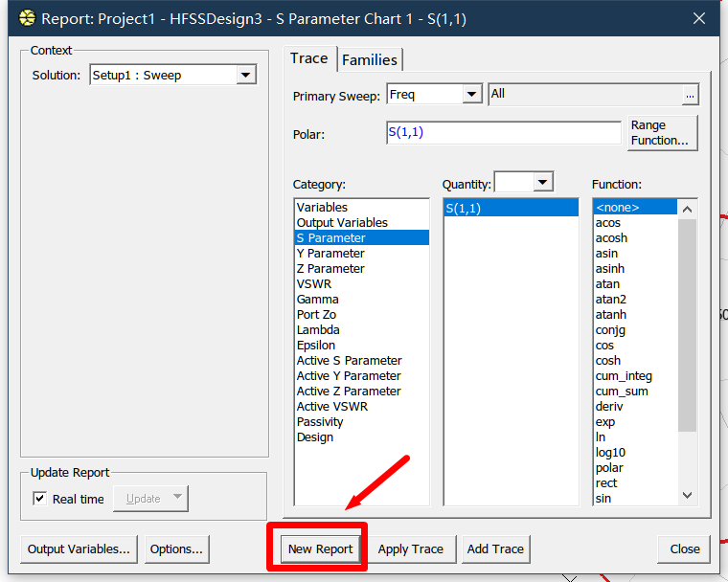
Task: Click the Close button
Action: point(684,549)
